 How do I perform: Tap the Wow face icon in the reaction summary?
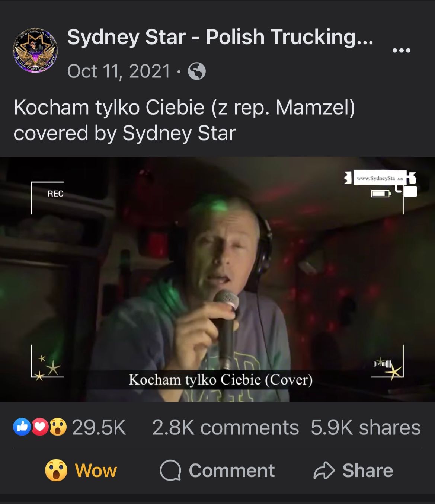click(x=58, y=427)
